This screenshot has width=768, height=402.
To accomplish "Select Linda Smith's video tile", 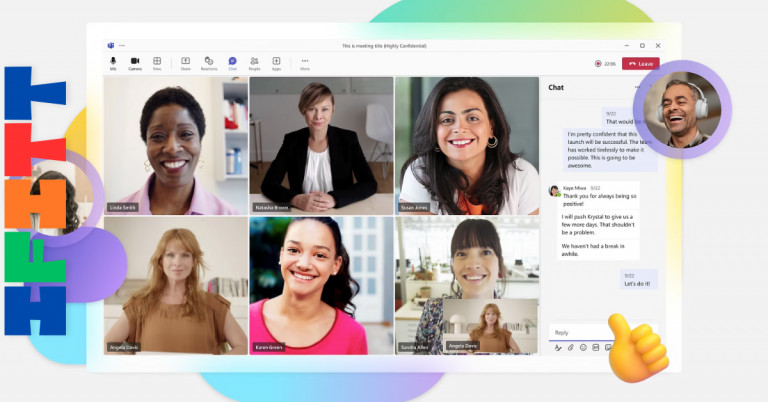I will coord(175,145).
